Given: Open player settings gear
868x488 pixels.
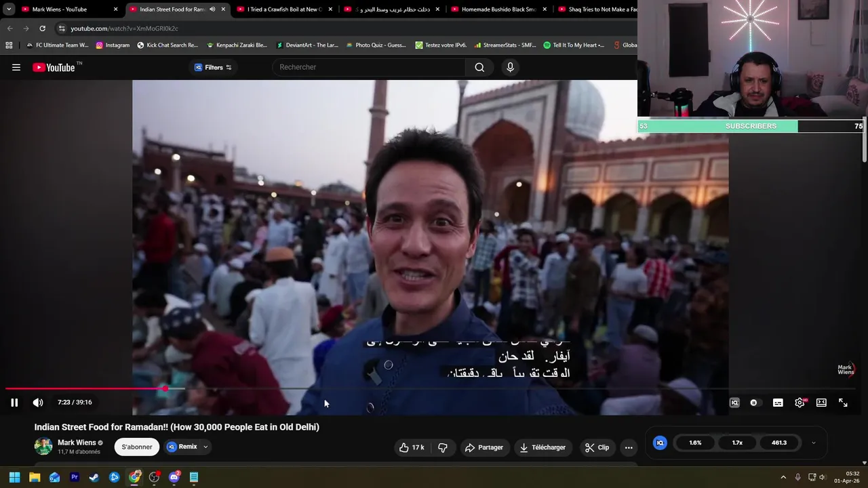Looking at the screenshot, I should (800, 403).
